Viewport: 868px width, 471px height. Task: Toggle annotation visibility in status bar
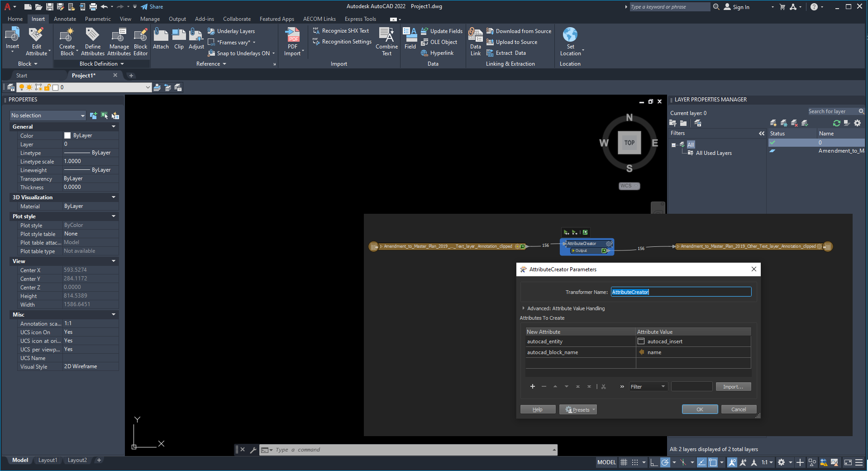tap(732, 462)
